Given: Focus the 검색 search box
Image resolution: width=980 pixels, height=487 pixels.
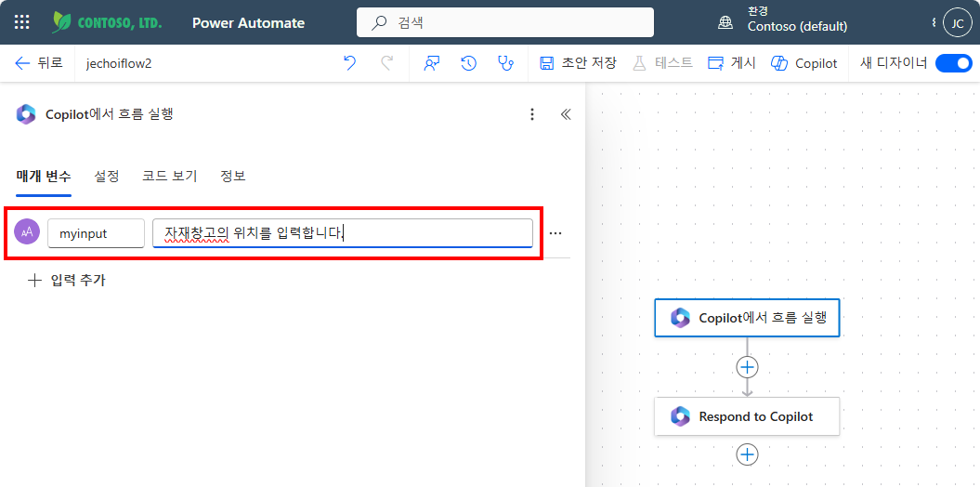Looking at the screenshot, I should click(505, 22).
